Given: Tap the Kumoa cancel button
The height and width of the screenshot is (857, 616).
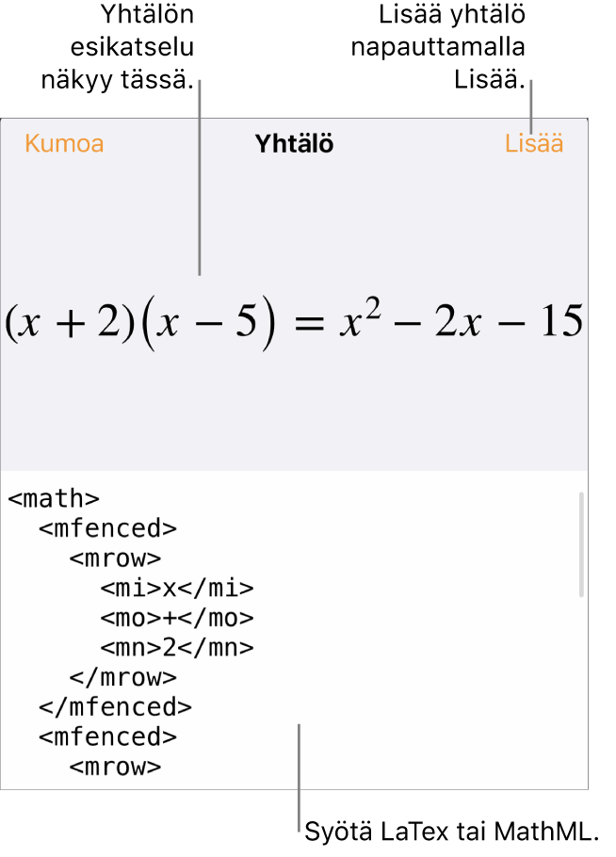Looking at the screenshot, I should 64,144.
